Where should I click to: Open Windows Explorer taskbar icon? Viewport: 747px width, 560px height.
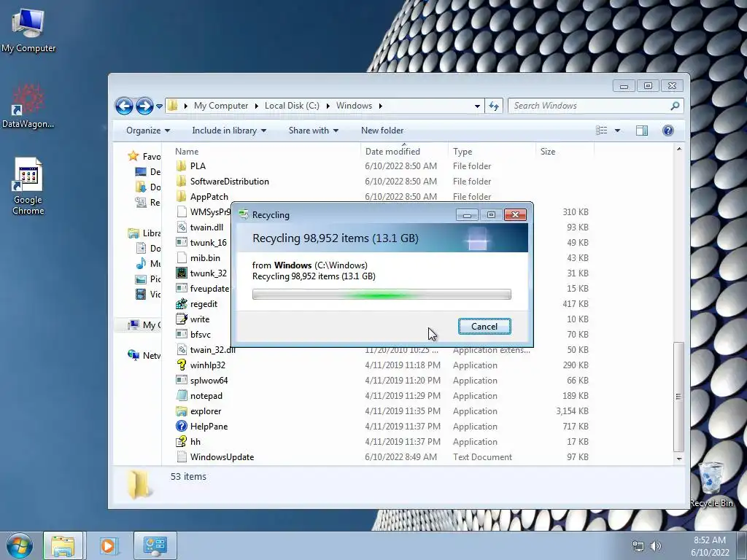[x=63, y=545]
